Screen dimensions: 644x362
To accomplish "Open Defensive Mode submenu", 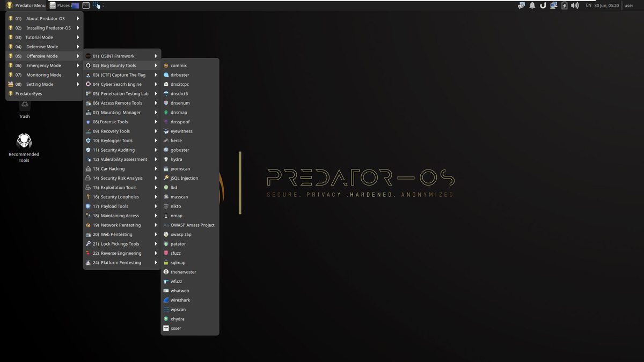I will [45, 47].
